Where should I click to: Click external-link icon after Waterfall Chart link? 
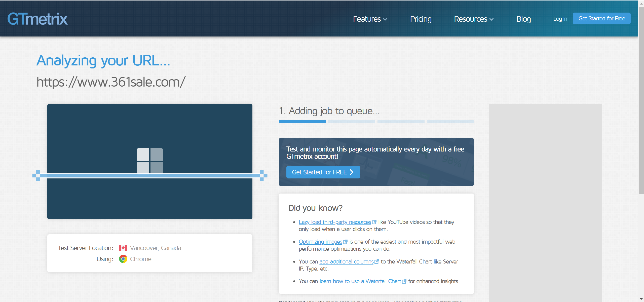[404, 281]
